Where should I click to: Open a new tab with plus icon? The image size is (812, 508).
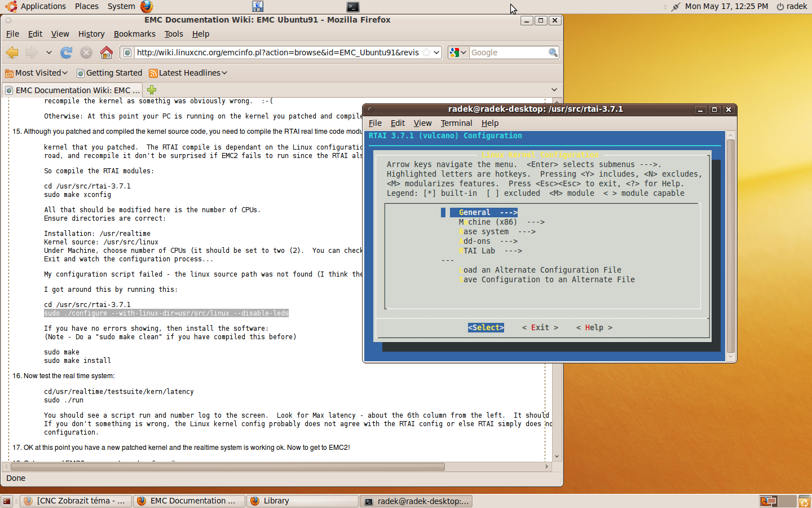(152, 90)
